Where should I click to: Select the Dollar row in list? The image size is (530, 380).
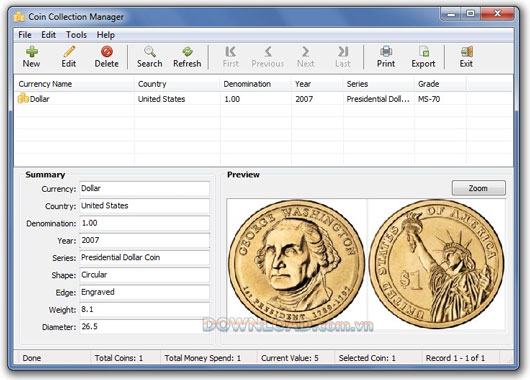click(x=263, y=99)
